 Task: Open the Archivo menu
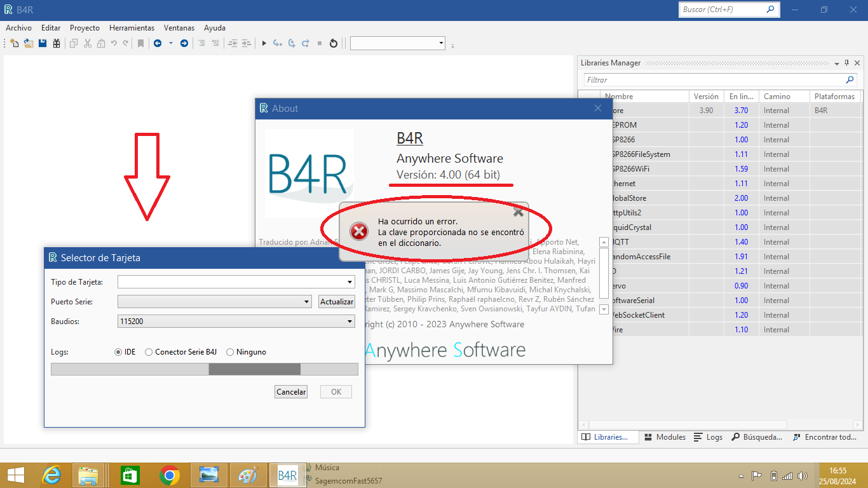click(19, 28)
